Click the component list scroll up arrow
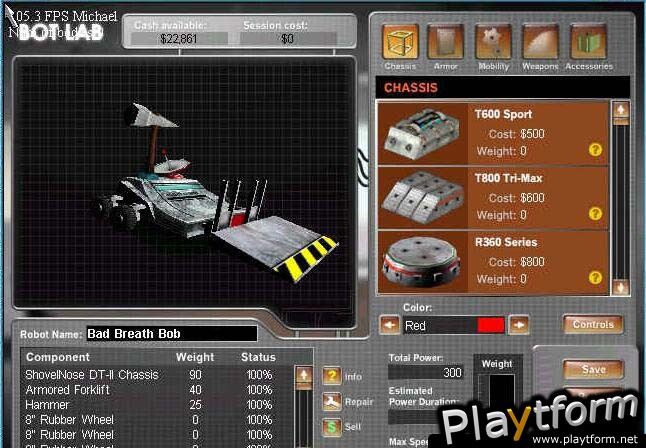Viewport: 646px width, 448px height. pyautogui.click(x=304, y=375)
